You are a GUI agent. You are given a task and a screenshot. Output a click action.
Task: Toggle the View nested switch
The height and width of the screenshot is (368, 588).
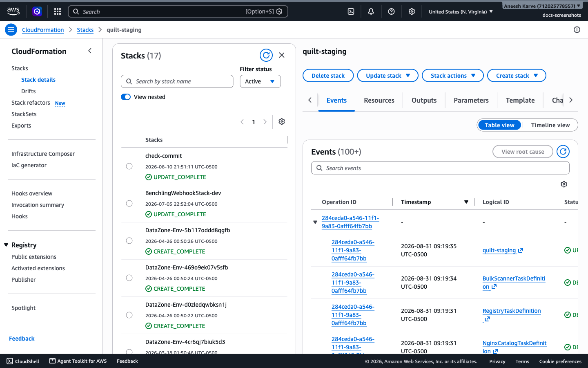tap(126, 97)
